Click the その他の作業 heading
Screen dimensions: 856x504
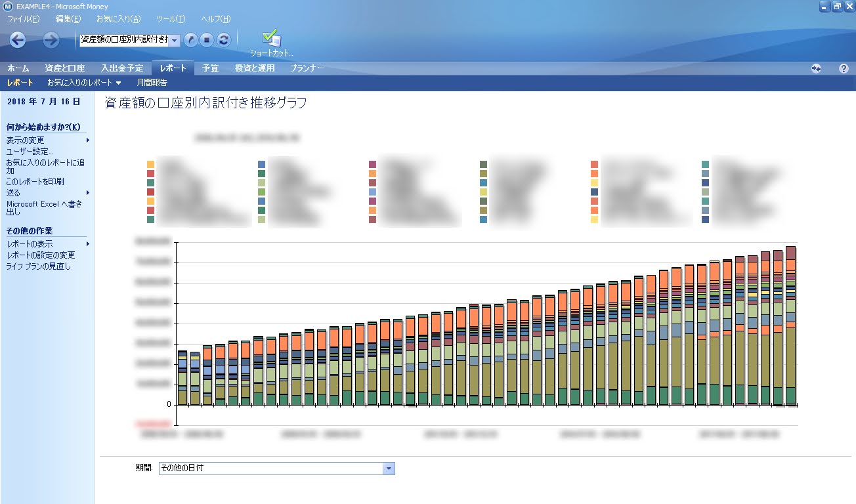29,231
